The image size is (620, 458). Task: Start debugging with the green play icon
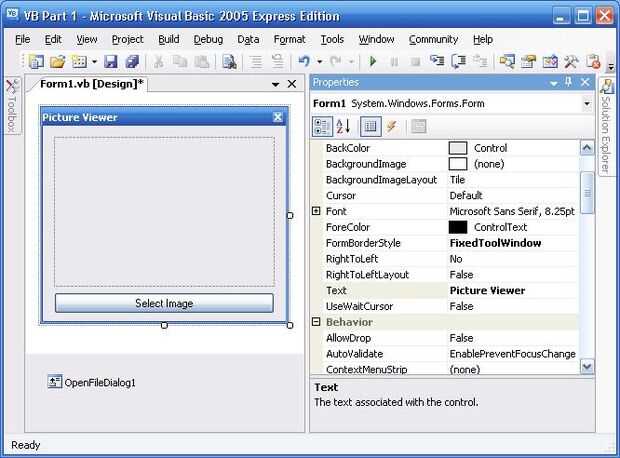[372, 62]
